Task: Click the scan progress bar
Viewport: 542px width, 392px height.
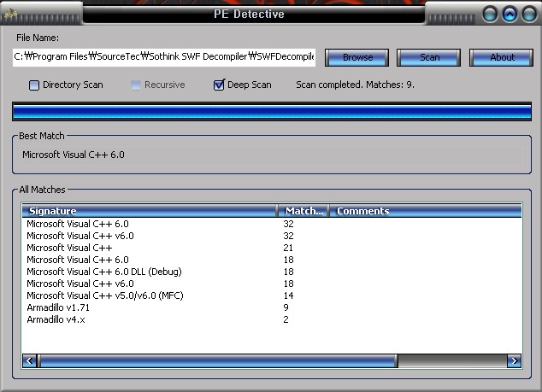Action: [x=272, y=112]
